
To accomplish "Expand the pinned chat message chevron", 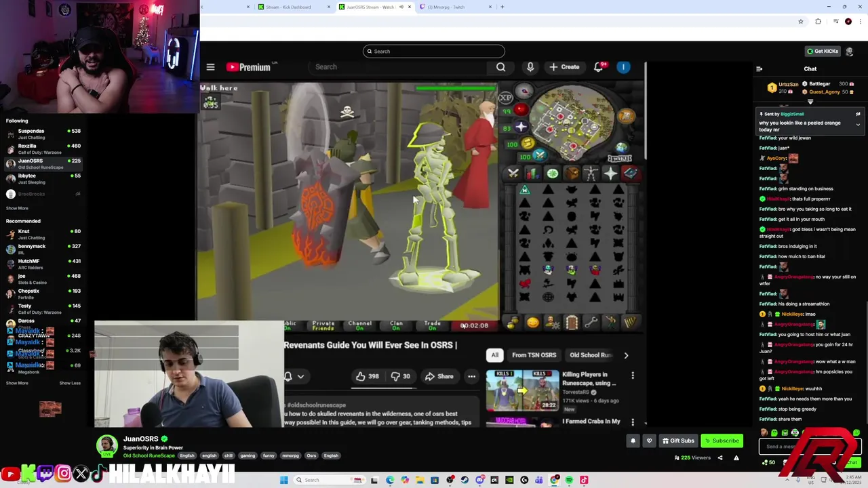I will [x=858, y=125].
